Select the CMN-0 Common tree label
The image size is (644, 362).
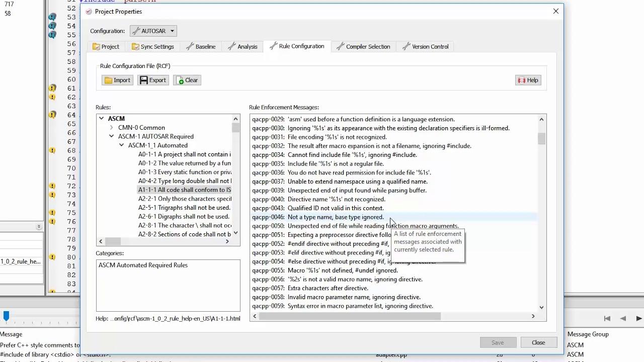pyautogui.click(x=141, y=128)
